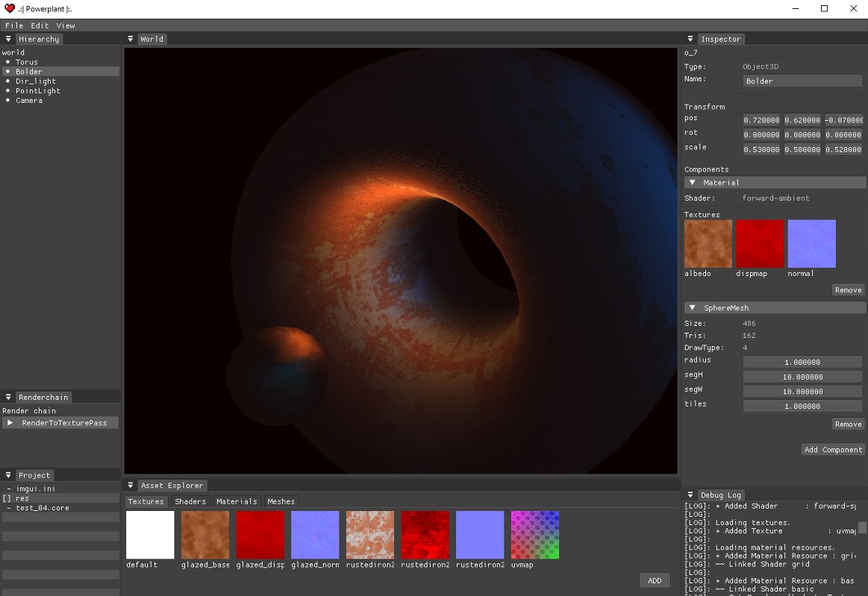
Task: Click the scale X field 0.530000
Action: click(761, 149)
